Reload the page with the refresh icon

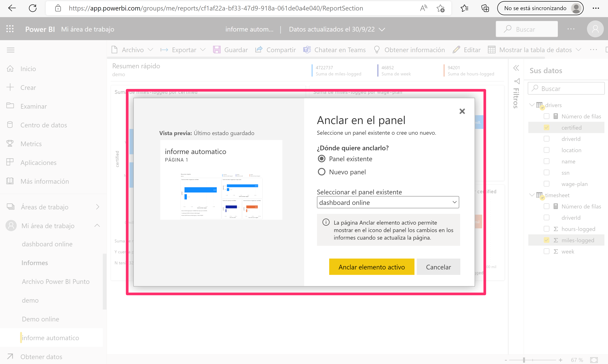coord(33,8)
